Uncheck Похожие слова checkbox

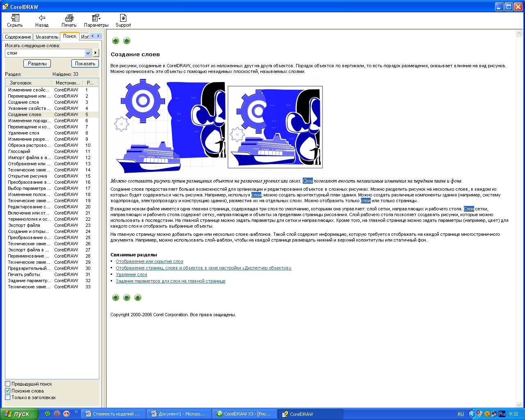point(7,390)
